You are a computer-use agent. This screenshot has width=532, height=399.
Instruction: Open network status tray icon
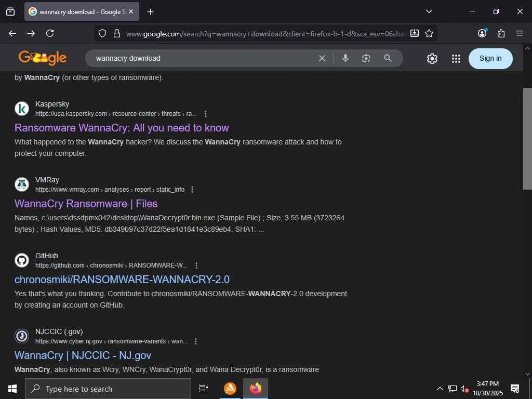pos(453,389)
